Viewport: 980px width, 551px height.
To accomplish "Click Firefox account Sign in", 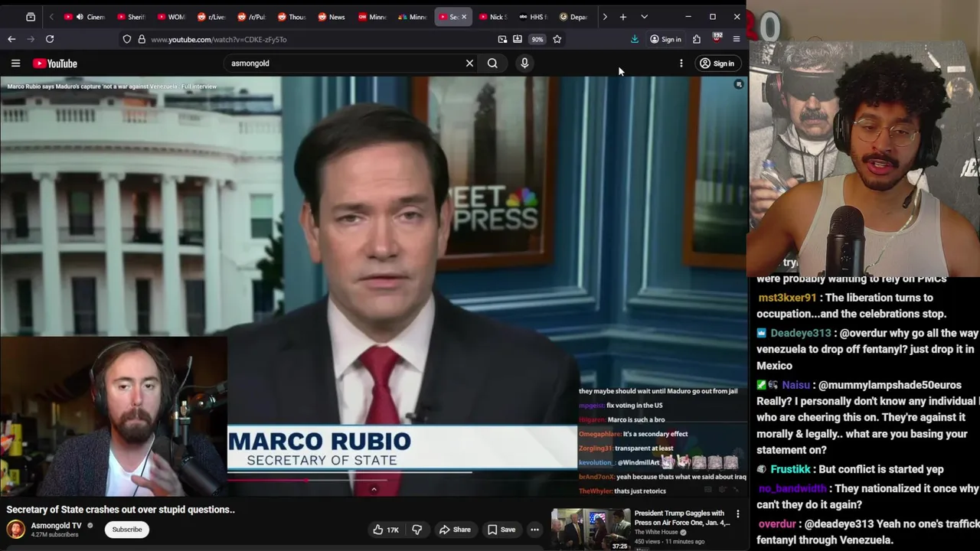I will point(665,39).
